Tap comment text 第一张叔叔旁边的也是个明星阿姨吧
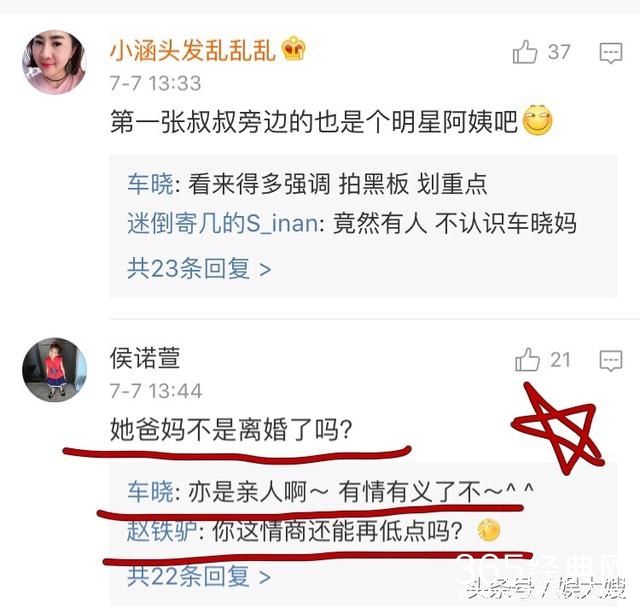Screen dimensions: 640x608 tap(314, 122)
